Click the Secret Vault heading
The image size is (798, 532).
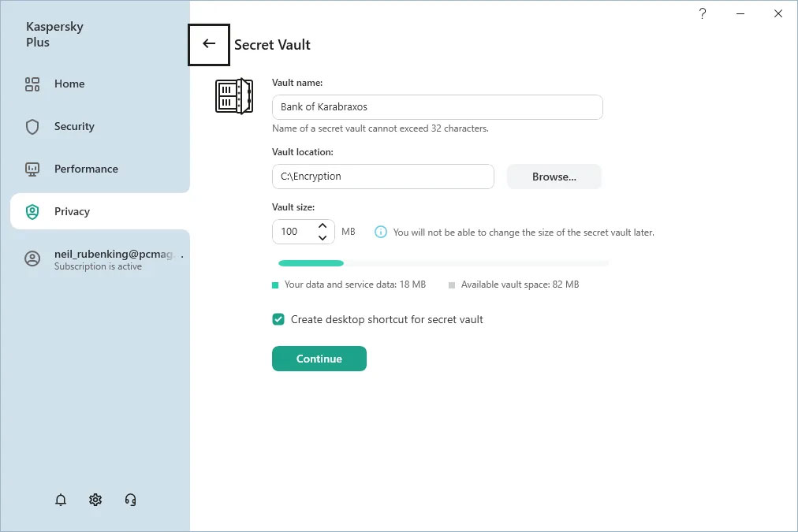[x=272, y=45]
